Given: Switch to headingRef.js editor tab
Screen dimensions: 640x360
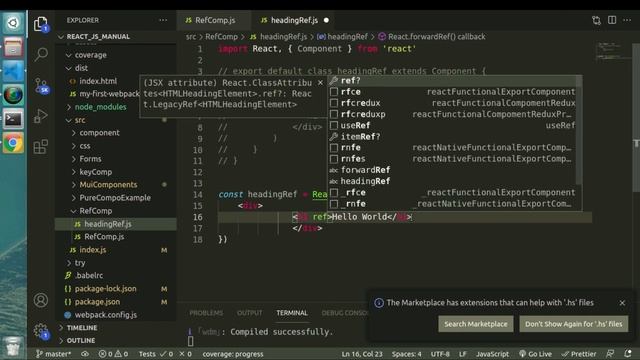Looking at the screenshot, I should coord(295,20).
